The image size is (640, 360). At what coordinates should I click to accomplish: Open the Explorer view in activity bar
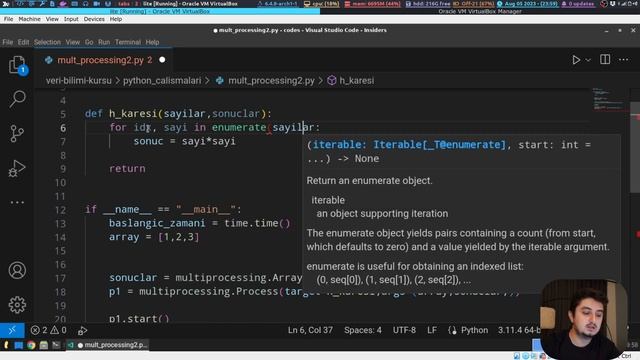[17, 65]
